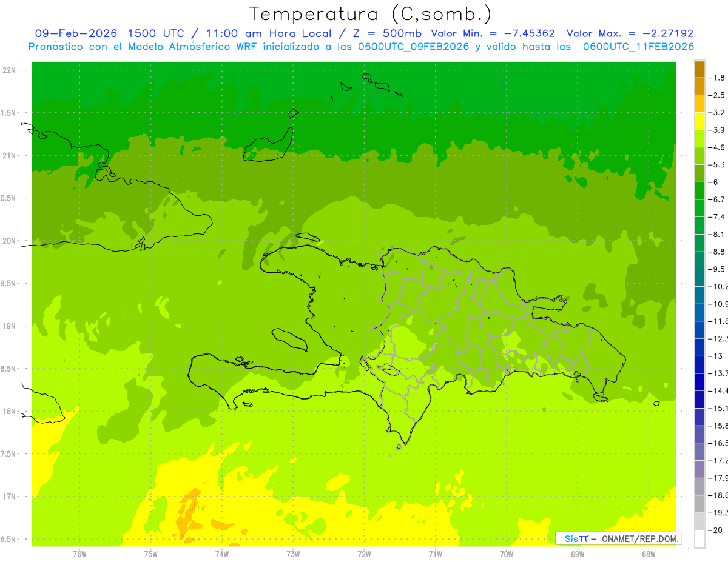This screenshot has height=562, width=728.
Task: Click the "20N" latitude label
Action: point(10,241)
